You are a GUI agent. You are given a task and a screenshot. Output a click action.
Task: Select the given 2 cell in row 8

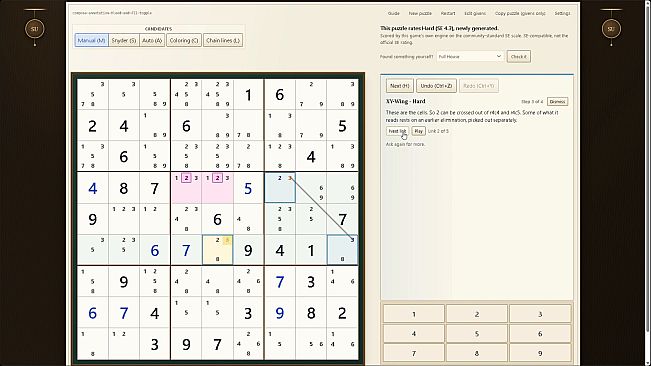(x=342, y=313)
